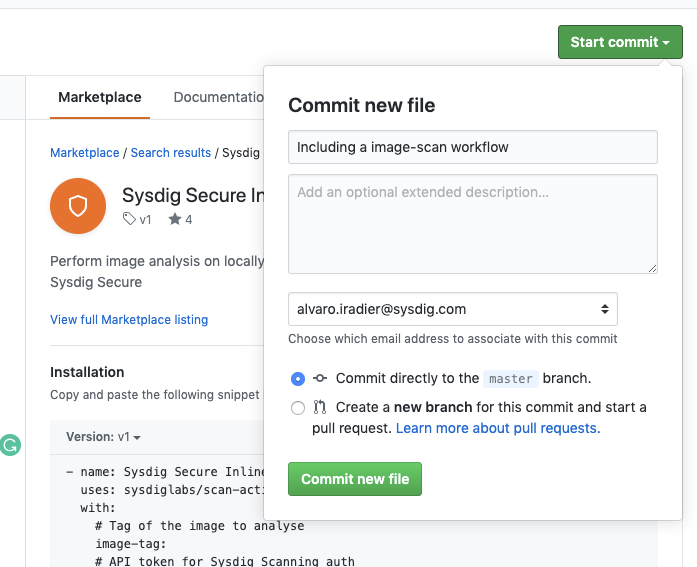Click 'Choose which email address' helper text
Image resolution: width=697 pixels, height=567 pixels.
coord(453,339)
